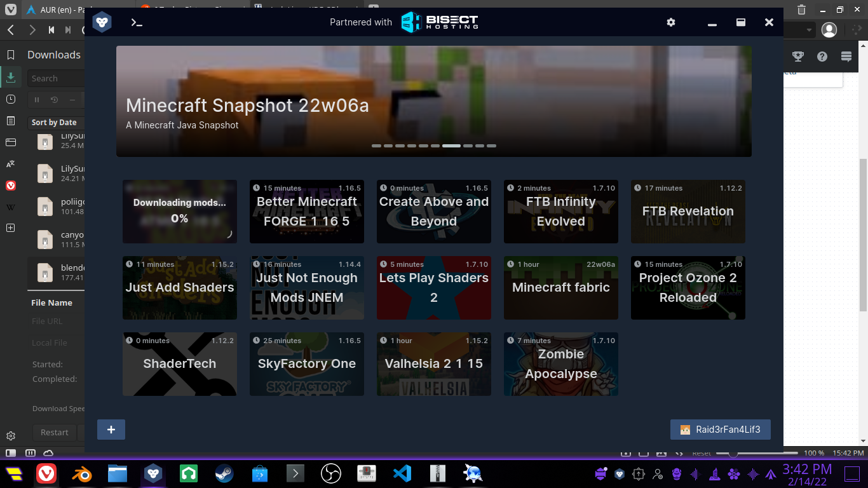
Task: Click Restart button in Downloads panel
Action: click(55, 432)
